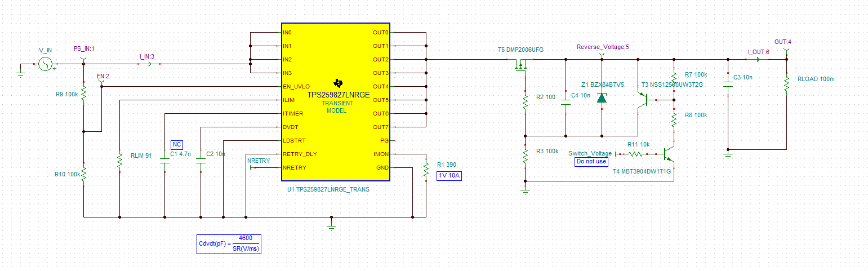Viewport: 868px width, 271px height.
Task: Click the T5 DMP2006UFG label
Action: coord(521,50)
